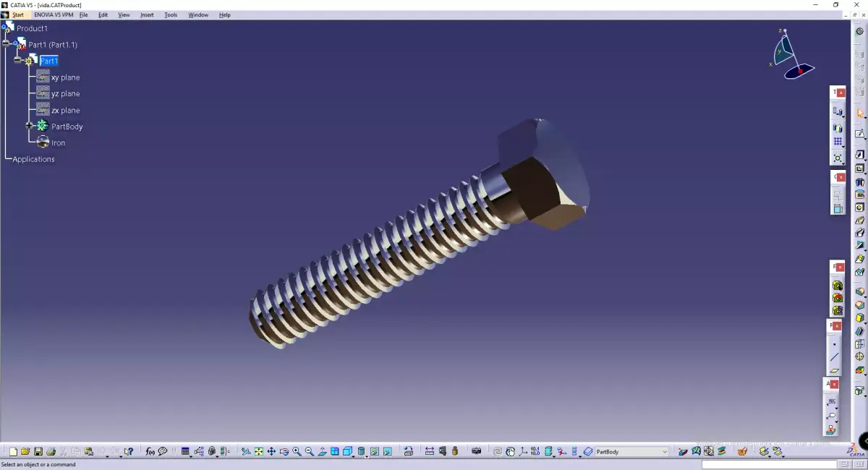The height and width of the screenshot is (470, 868).
Task: Click the What's This help icon
Action: pyautogui.click(x=128, y=450)
